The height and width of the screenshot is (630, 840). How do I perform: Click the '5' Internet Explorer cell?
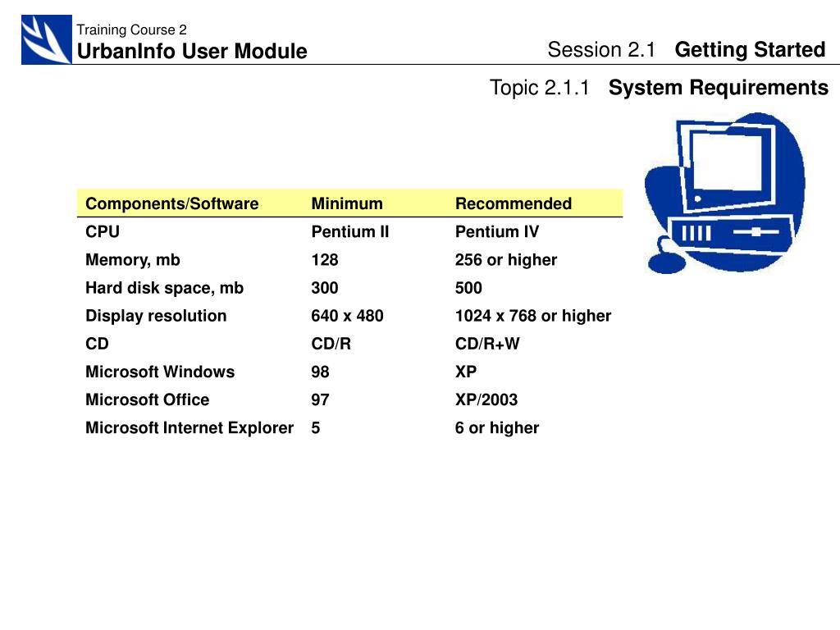(x=316, y=427)
